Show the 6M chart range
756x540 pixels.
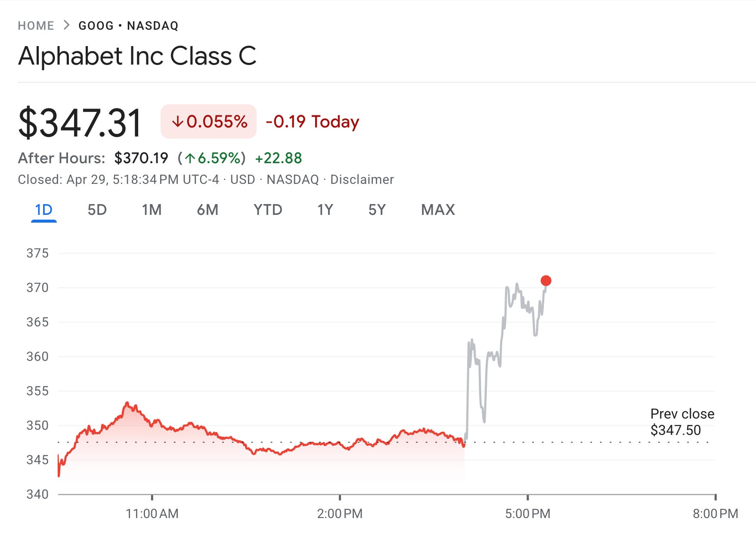point(208,210)
